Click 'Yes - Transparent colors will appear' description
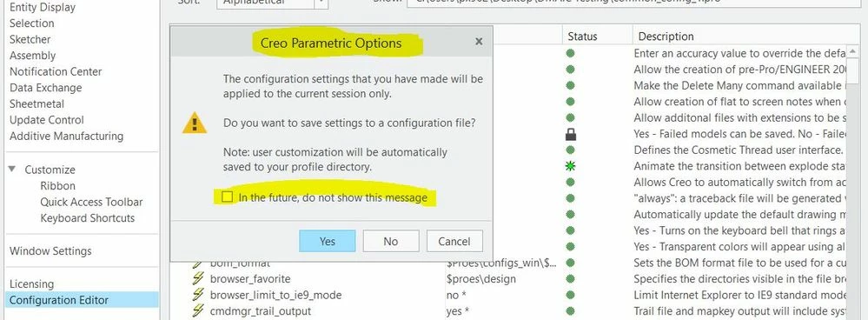This screenshot has height=320, width=868. coord(739,246)
